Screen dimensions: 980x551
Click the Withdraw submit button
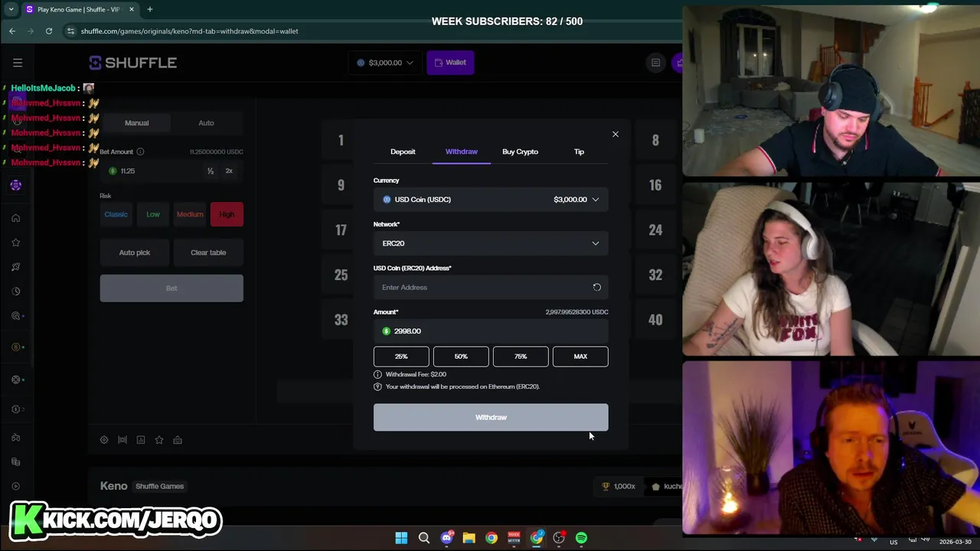(x=491, y=417)
